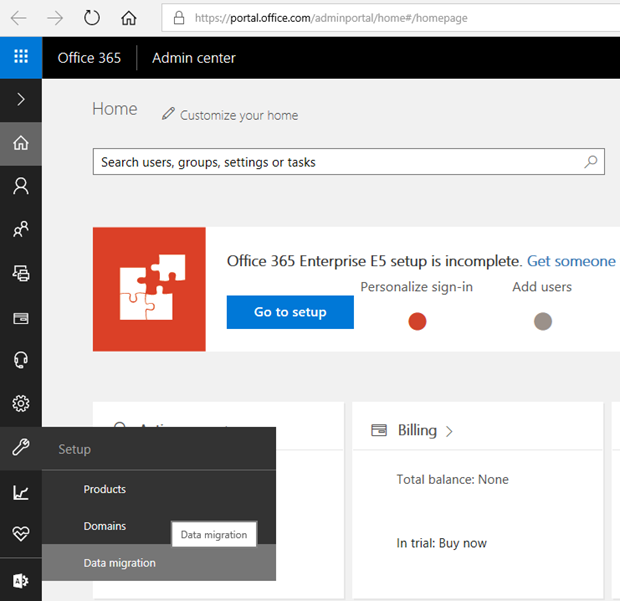The width and height of the screenshot is (620, 601).
Task: Open the Users icon in sidebar
Action: [x=21, y=186]
